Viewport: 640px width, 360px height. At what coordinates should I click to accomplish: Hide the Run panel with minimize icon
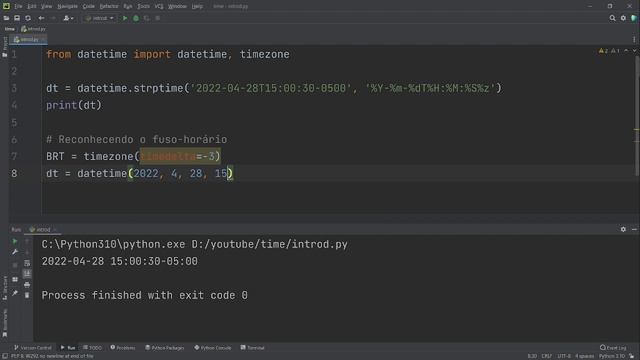coord(634,229)
